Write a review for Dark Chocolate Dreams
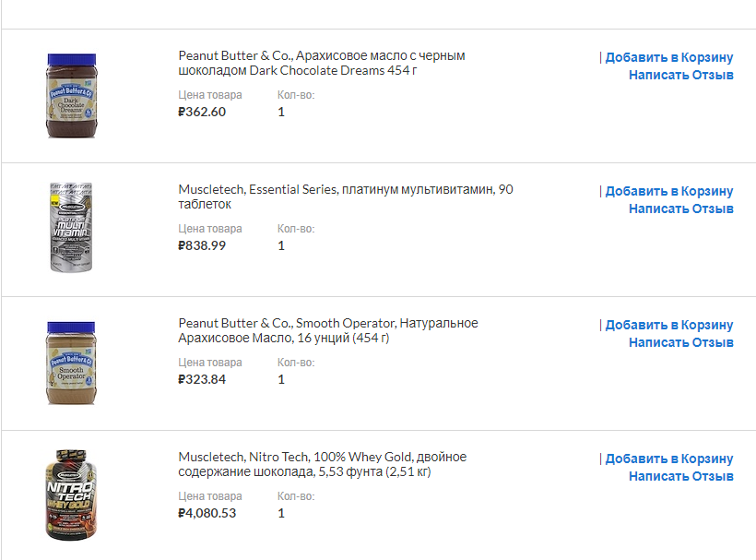This screenshot has height=560, width=756. click(x=681, y=75)
